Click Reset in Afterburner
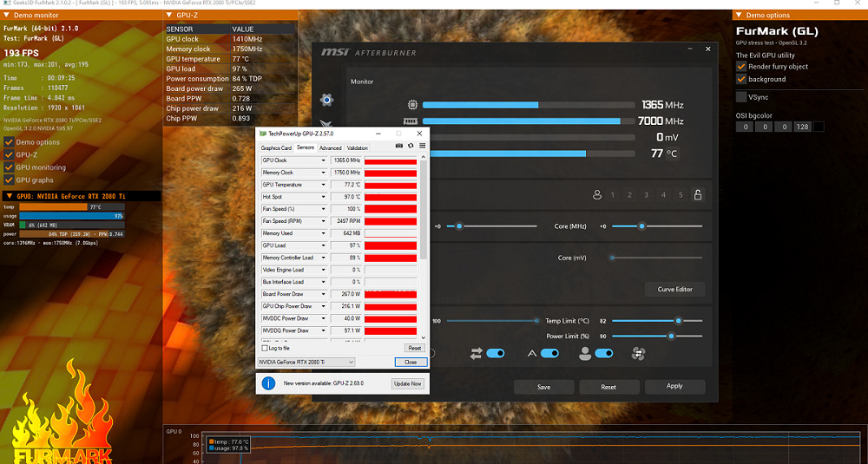Viewport: 868px width, 464px height. click(608, 387)
